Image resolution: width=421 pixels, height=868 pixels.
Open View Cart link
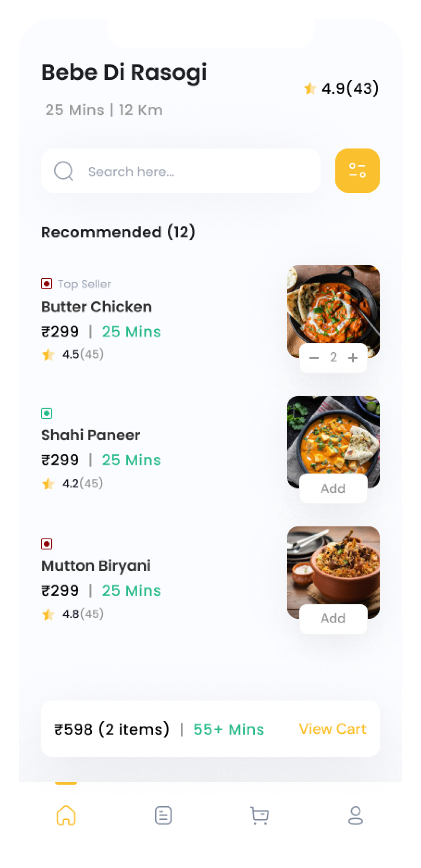332,729
